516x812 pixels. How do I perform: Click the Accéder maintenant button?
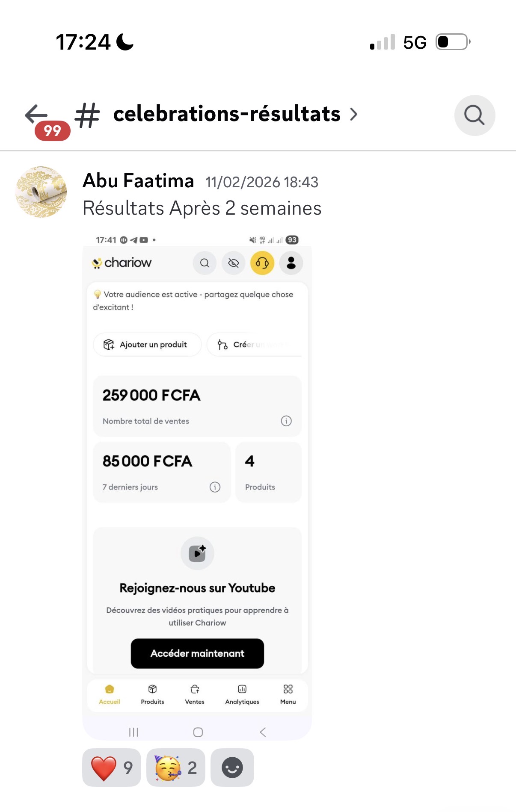tap(197, 653)
